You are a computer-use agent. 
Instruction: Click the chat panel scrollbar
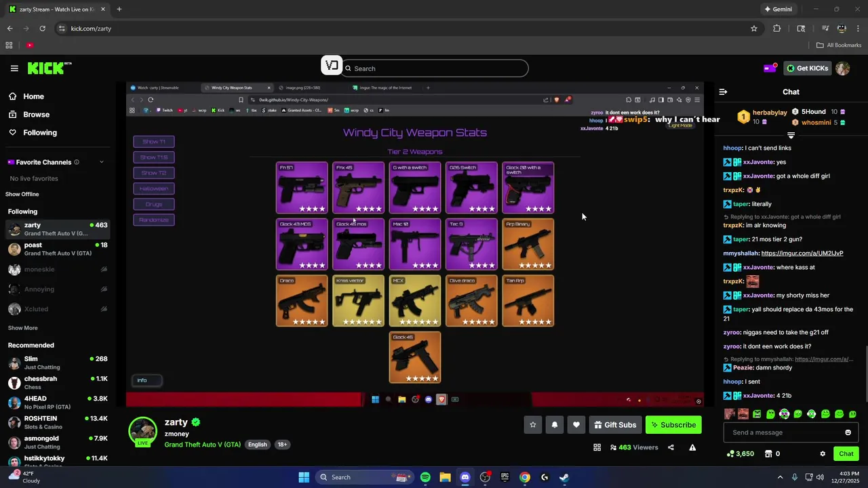click(x=866, y=375)
